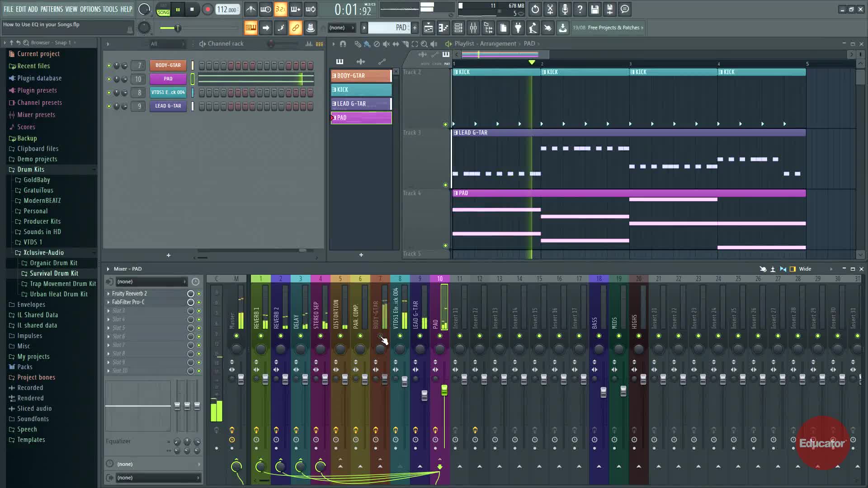The image size is (868, 488).
Task: Select the playlist magnet snap icon
Action: coord(343,44)
